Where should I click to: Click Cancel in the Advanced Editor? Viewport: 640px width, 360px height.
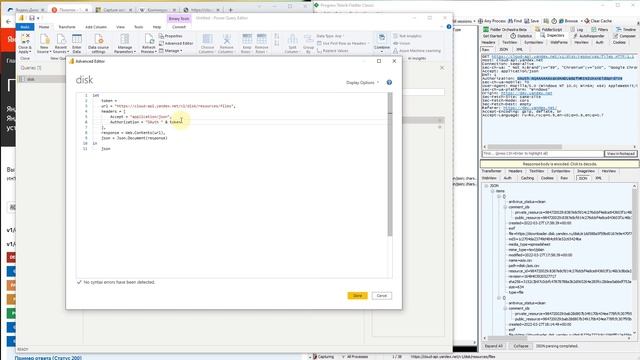tap(382, 296)
